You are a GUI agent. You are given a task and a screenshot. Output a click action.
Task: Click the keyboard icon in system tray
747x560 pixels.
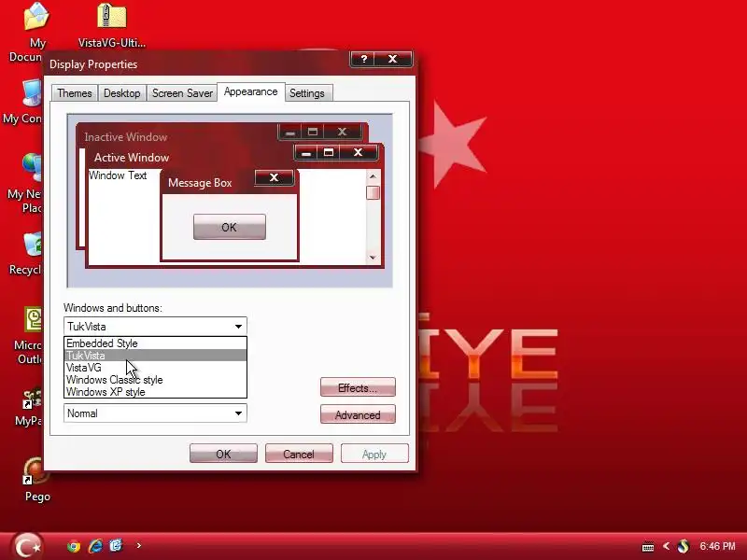pos(648,547)
